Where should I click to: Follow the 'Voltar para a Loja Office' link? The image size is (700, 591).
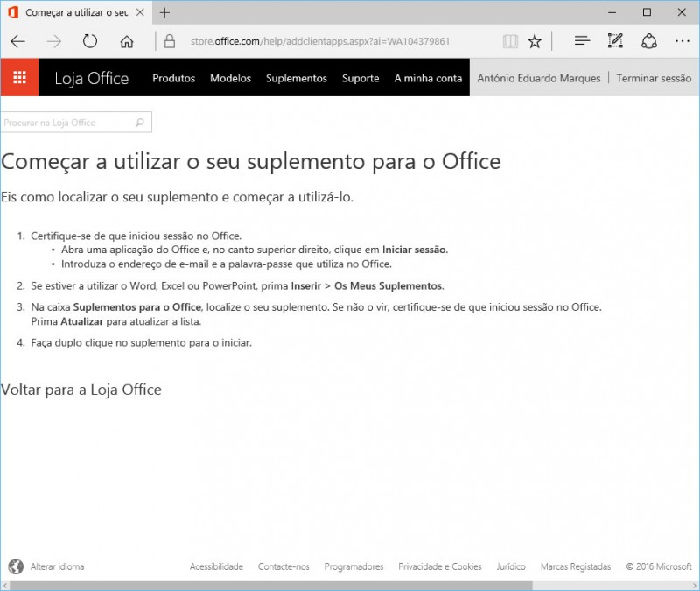(82, 389)
